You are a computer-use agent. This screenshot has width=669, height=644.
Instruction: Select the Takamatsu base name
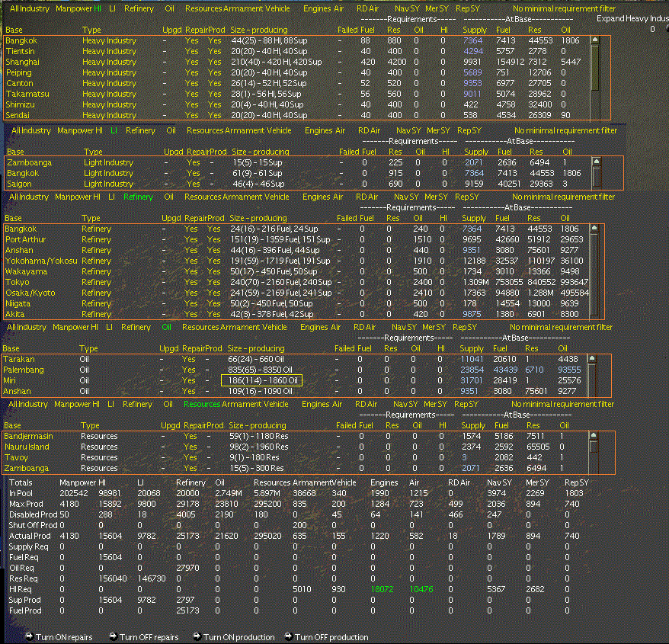pyautogui.click(x=27, y=94)
